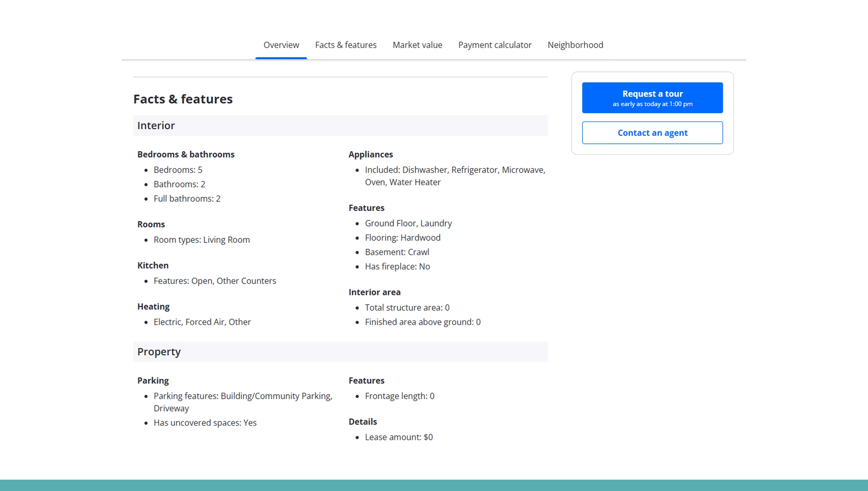Click the Facts & features page heading
This screenshot has height=491, width=868.
(x=183, y=99)
